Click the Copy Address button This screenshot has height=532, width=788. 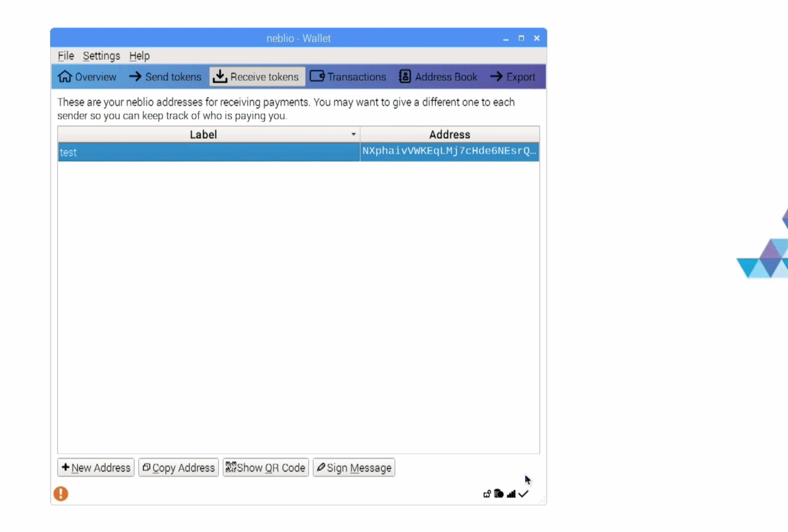[x=178, y=467]
